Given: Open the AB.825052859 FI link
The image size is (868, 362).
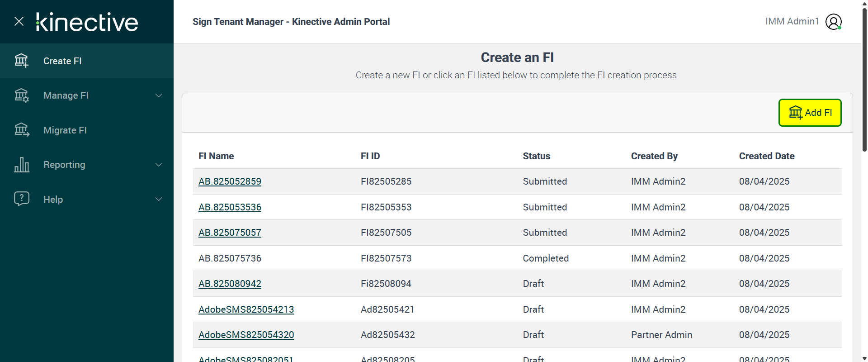Looking at the screenshot, I should pyautogui.click(x=230, y=181).
